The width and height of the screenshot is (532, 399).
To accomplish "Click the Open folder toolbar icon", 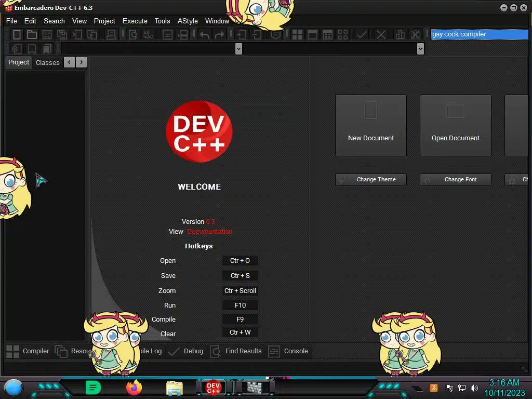I will (32, 34).
